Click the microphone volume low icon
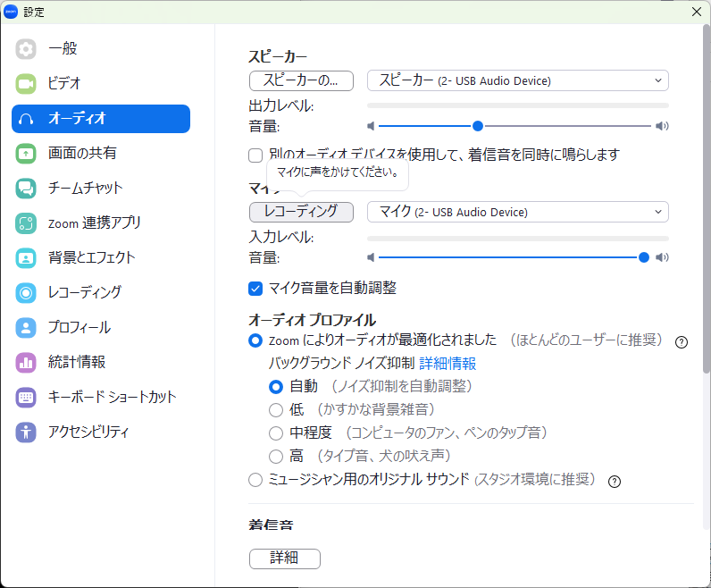This screenshot has width=711, height=588. click(x=371, y=257)
